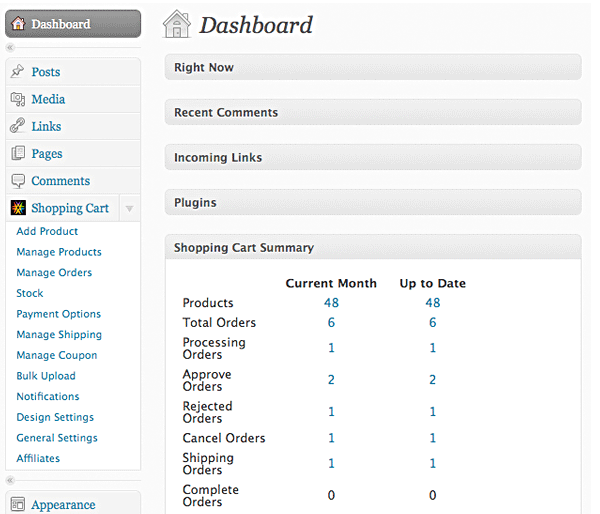
Task: Open Payment Options settings
Action: point(59,314)
